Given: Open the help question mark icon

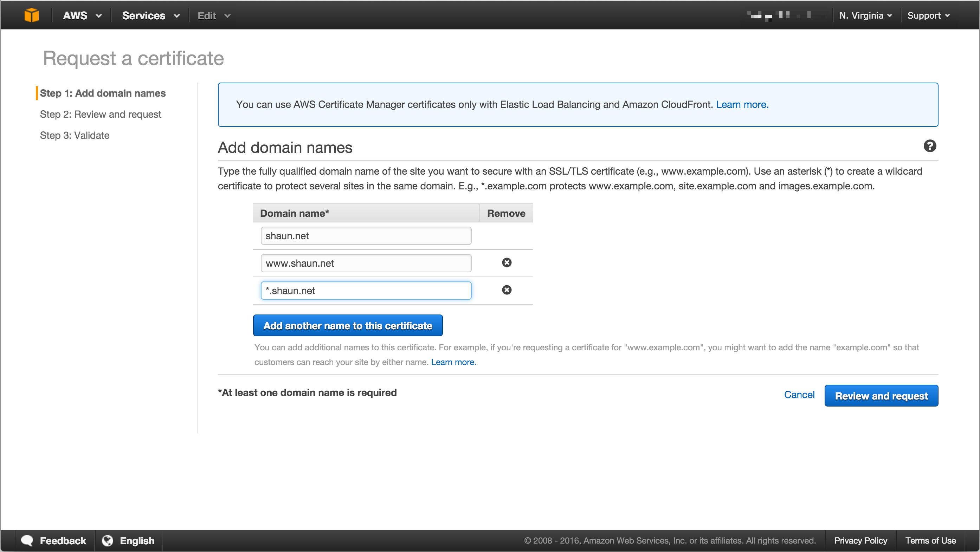Looking at the screenshot, I should (930, 146).
